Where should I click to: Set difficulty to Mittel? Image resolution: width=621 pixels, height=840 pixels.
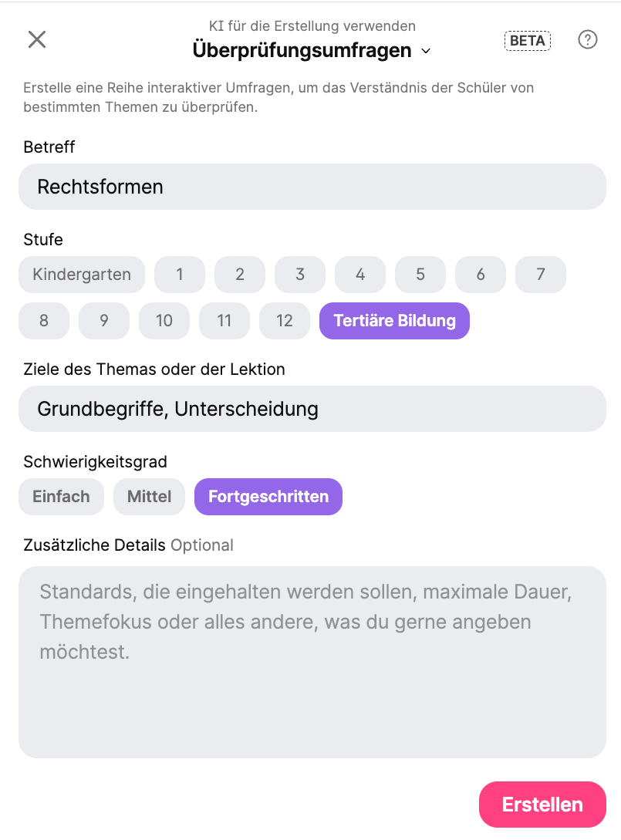tap(149, 497)
